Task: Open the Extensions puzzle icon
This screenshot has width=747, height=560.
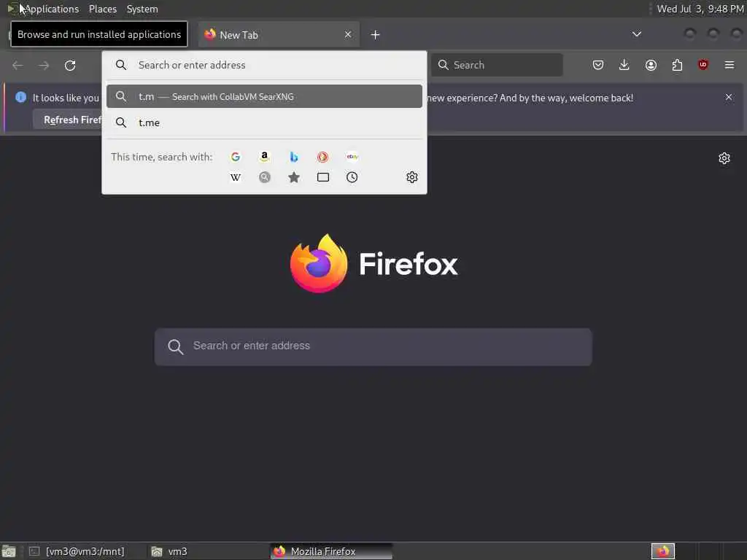Action: click(677, 65)
